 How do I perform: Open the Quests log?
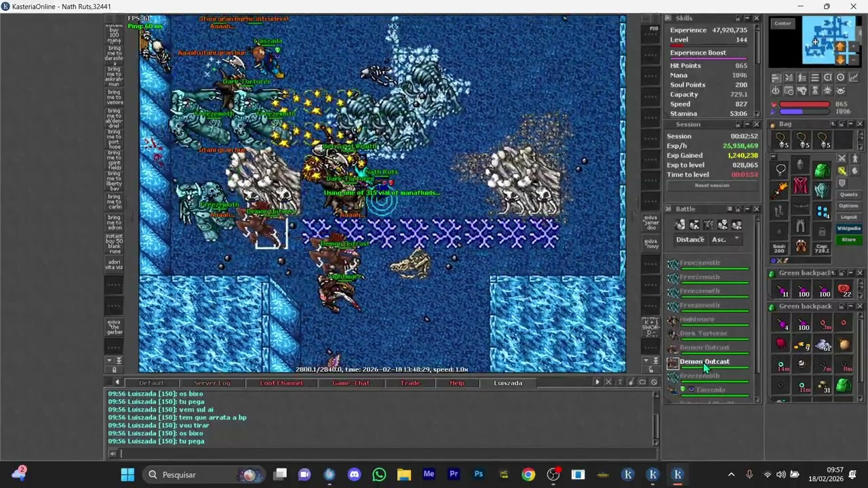[x=848, y=195]
